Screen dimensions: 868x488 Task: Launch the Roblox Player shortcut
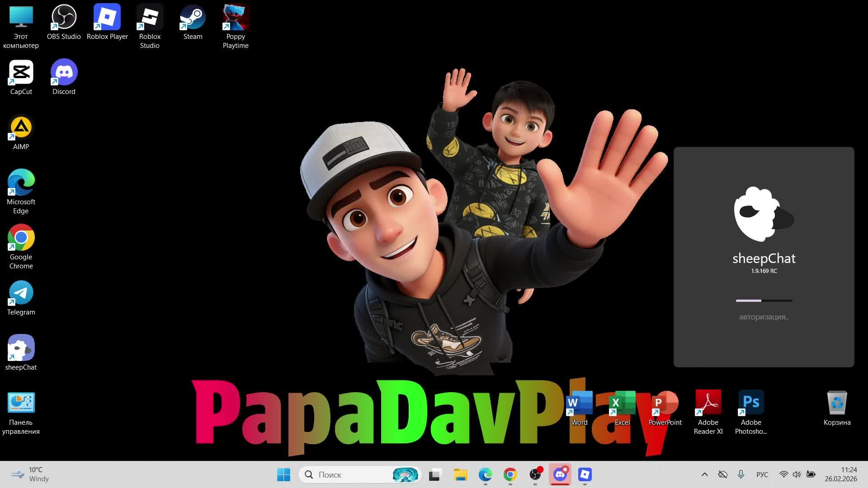coord(107,18)
